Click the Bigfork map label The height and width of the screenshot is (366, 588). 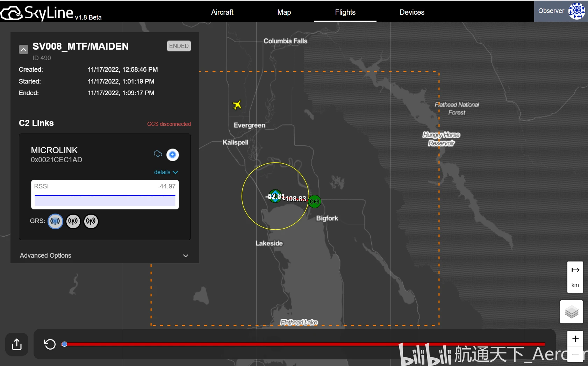(x=327, y=218)
